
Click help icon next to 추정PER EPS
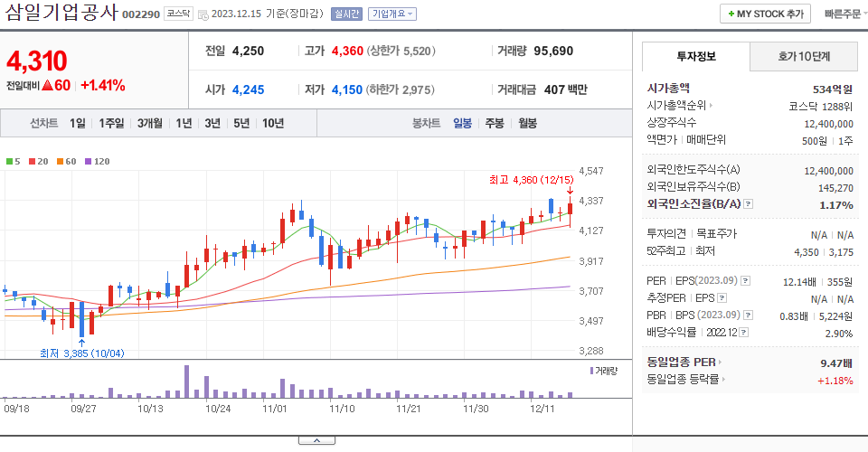[722, 298]
